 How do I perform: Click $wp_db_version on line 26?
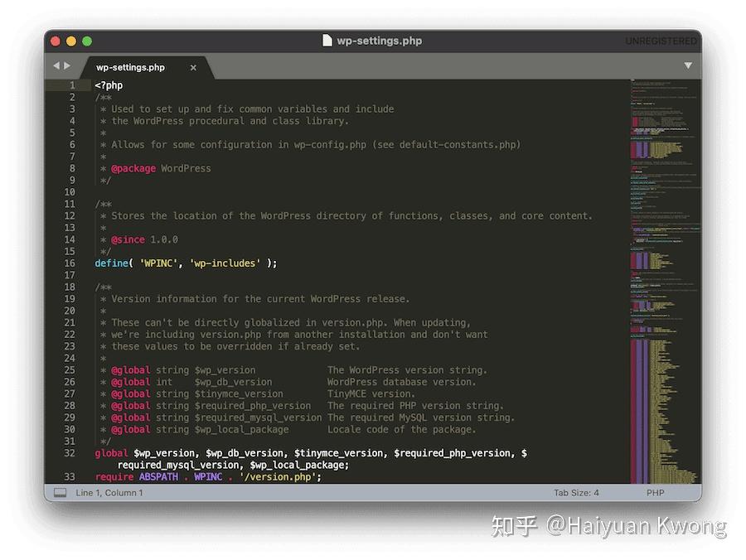(x=233, y=382)
